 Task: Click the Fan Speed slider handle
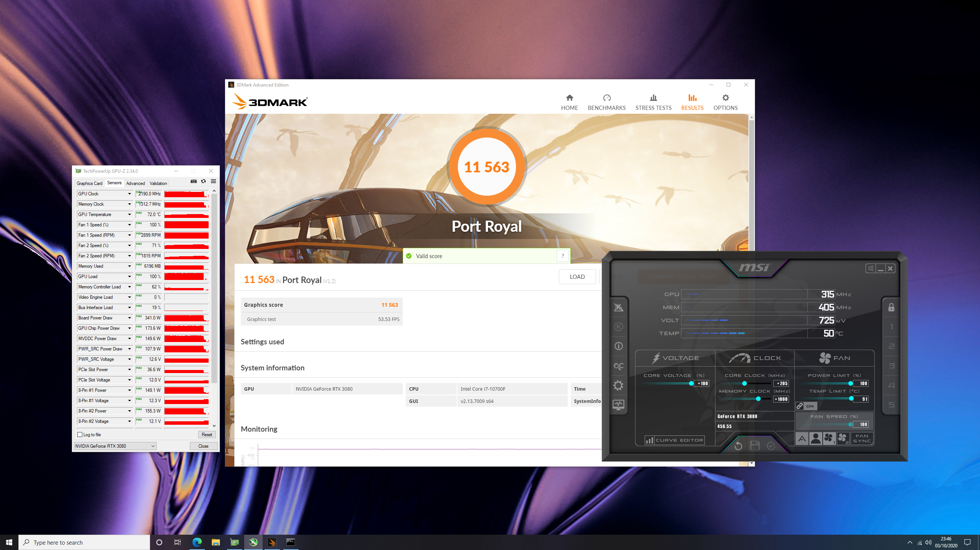[x=851, y=424]
